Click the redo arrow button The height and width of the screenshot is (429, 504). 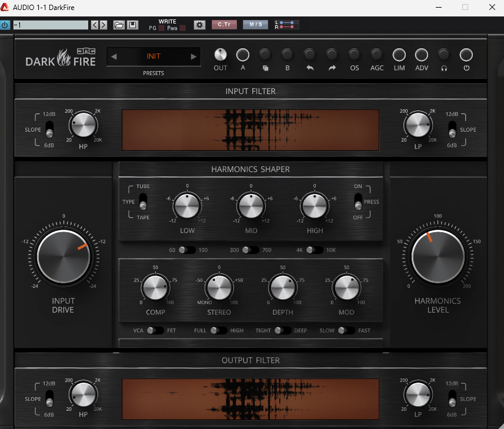click(332, 55)
